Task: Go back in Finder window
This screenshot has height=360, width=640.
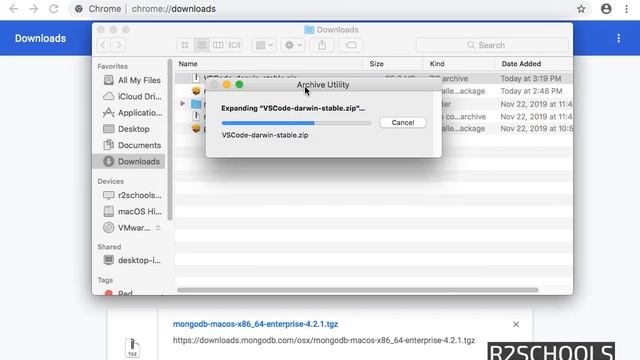Action: (x=103, y=45)
